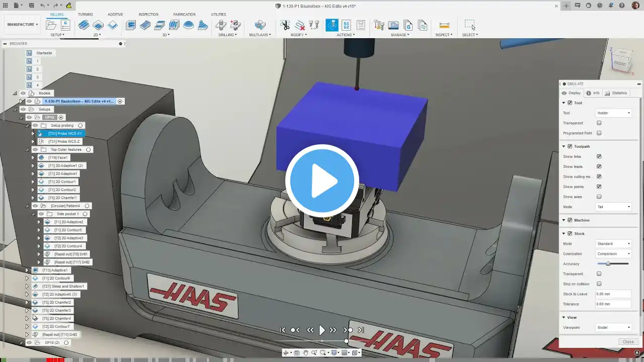
Task: Open the Statistics tab in Simulate panel
Action: pyautogui.click(x=616, y=93)
